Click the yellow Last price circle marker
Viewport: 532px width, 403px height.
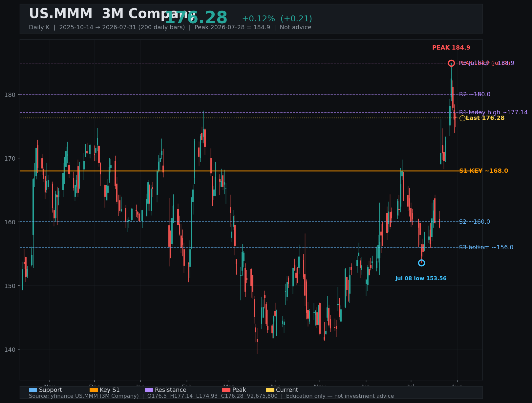click(x=462, y=118)
